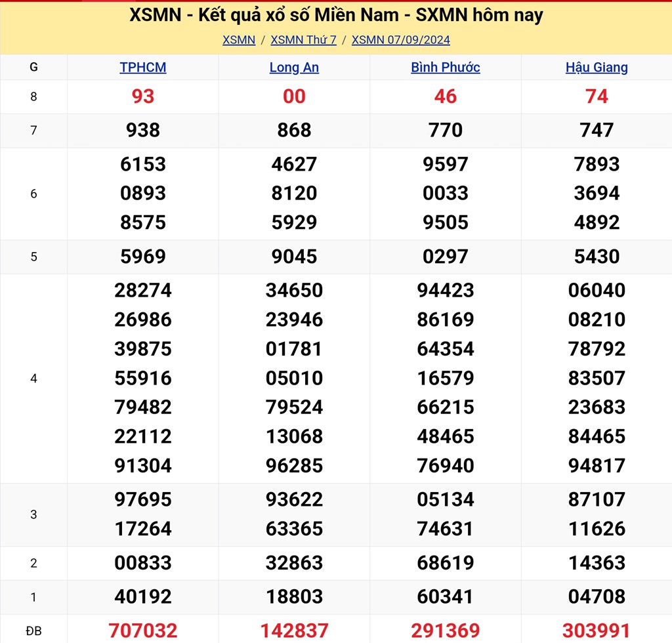Click the G column header cell
Viewport: 672px width, 643px height.
click(33, 68)
